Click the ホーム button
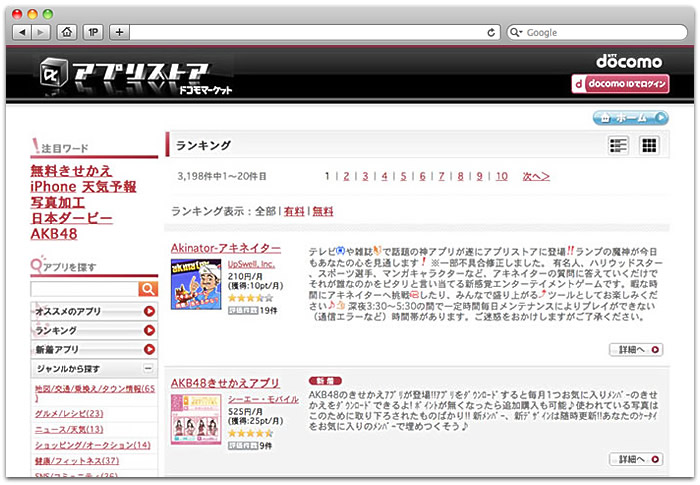This screenshot has width=700, height=485. coord(630,118)
